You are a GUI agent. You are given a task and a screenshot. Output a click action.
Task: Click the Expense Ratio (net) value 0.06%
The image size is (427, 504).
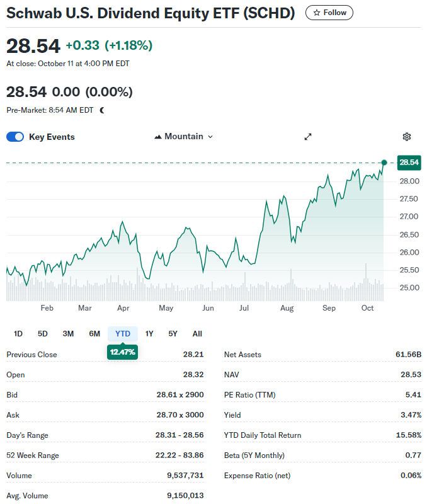[411, 476]
